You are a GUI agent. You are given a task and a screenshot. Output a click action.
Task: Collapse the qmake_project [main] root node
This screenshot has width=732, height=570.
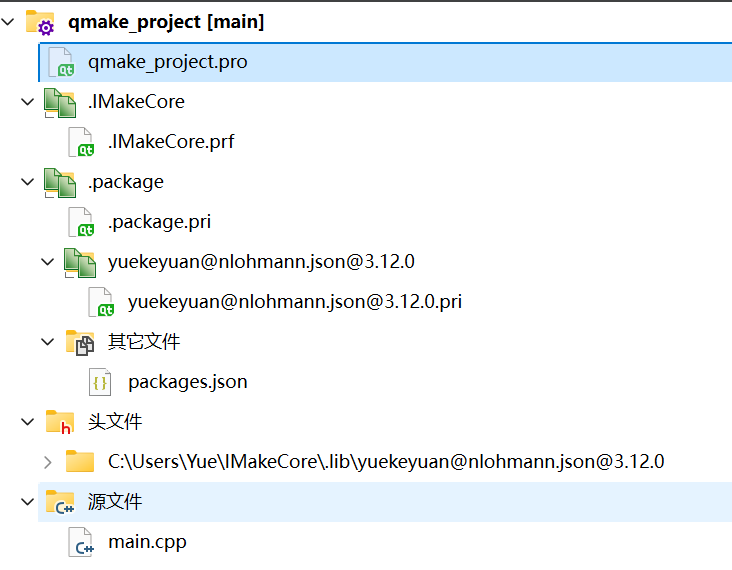pyautogui.click(x=9, y=21)
